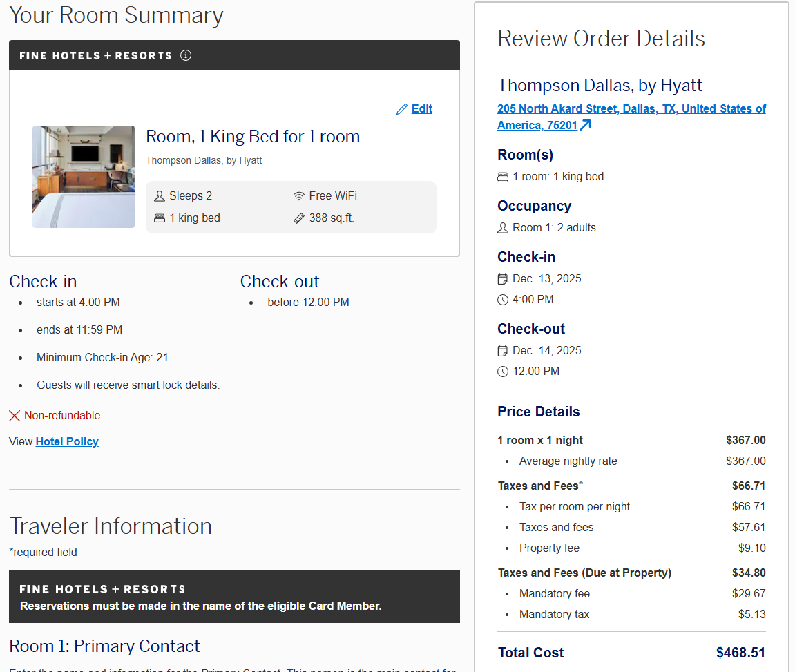Click the bed icon under Room(s) in order details
The image size is (795, 672).
coord(503,177)
